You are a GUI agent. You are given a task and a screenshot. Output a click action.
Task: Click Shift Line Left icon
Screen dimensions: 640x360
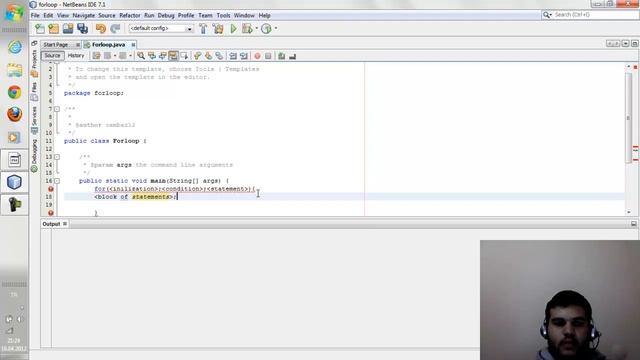(x=233, y=56)
